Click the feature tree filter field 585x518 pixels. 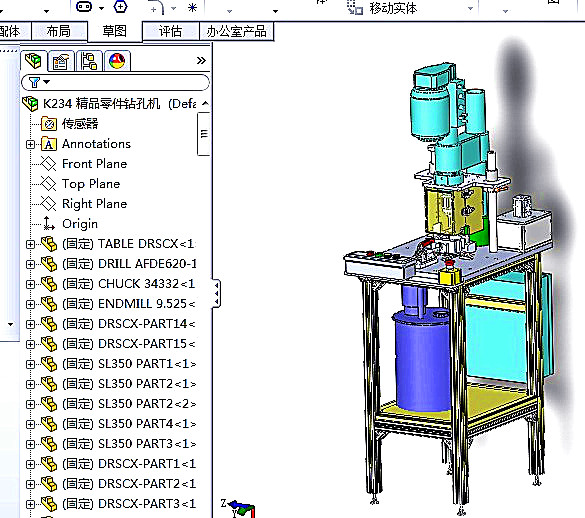[115, 82]
